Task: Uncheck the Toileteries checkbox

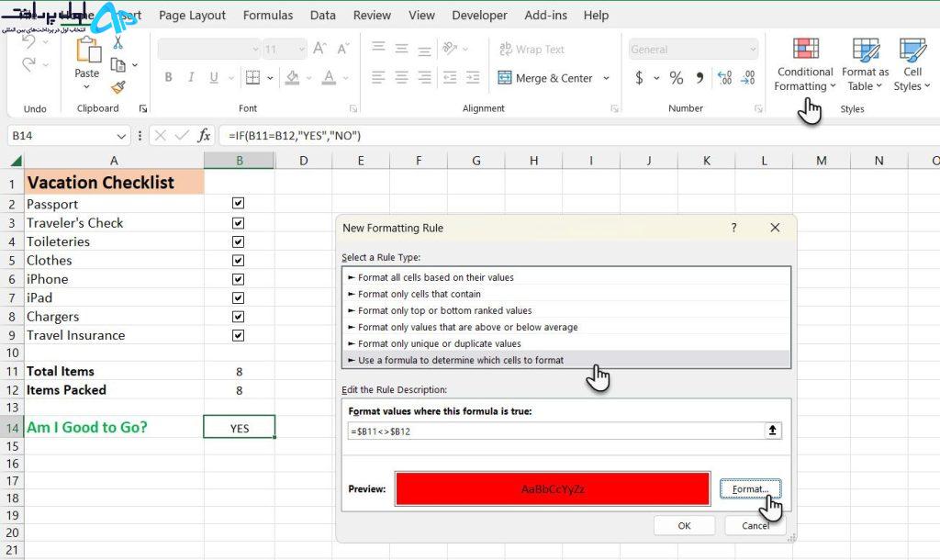Action: pyautogui.click(x=238, y=241)
